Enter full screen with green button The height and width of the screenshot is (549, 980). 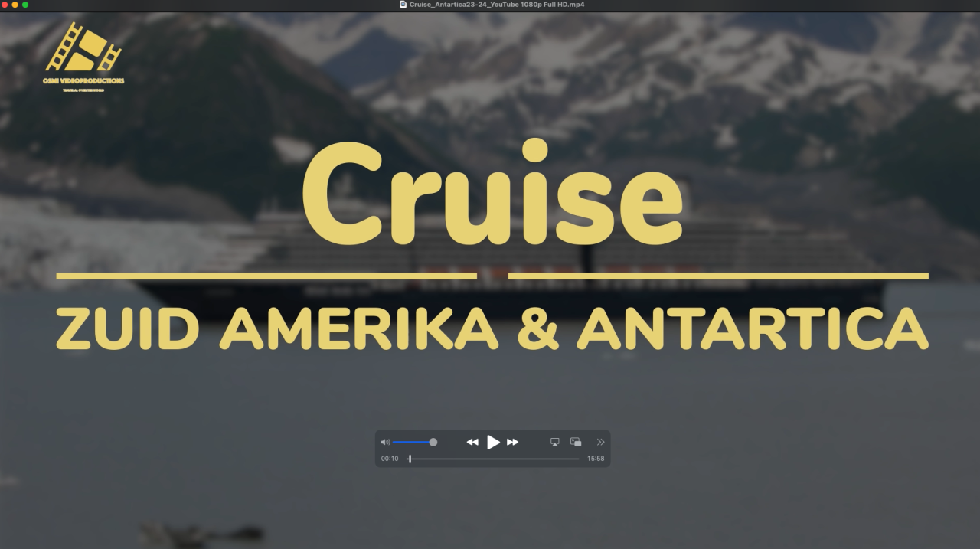point(25,5)
